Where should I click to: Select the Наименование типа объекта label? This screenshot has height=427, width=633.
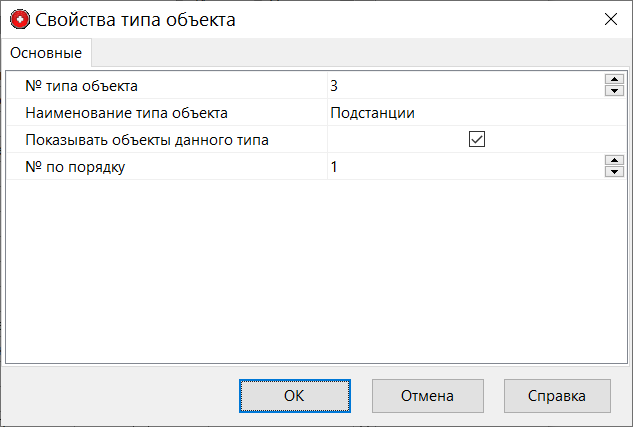[127, 113]
